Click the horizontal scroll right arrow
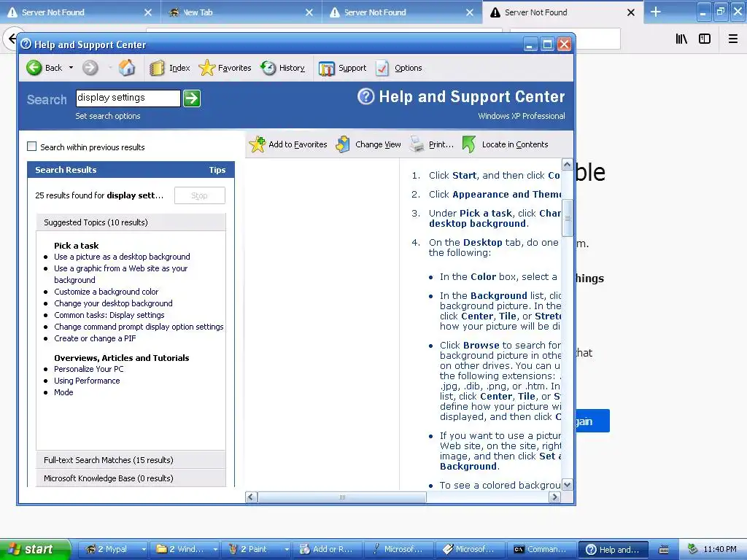Screen dimensions: 747x560 554,497
